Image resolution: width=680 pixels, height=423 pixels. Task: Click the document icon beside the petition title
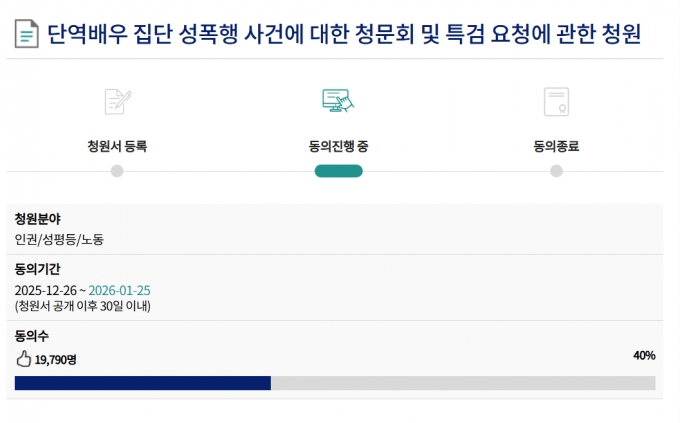coord(28,36)
